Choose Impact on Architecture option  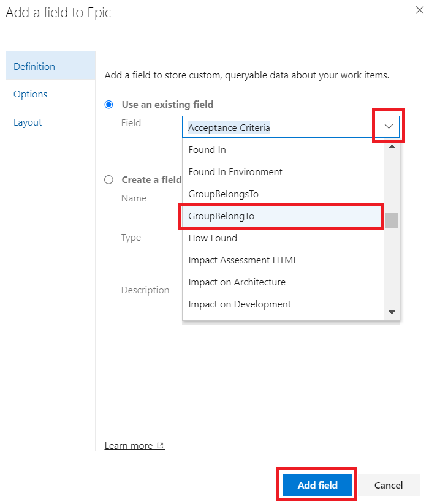pyautogui.click(x=283, y=282)
